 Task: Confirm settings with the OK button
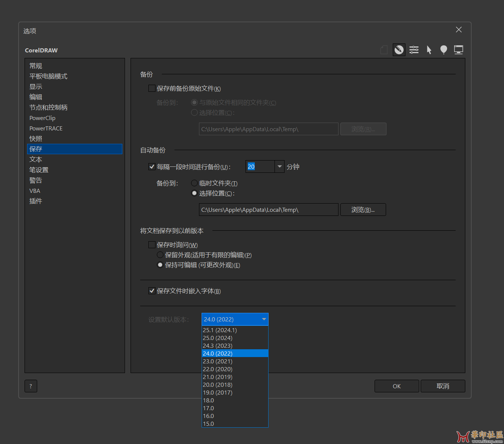click(x=397, y=386)
